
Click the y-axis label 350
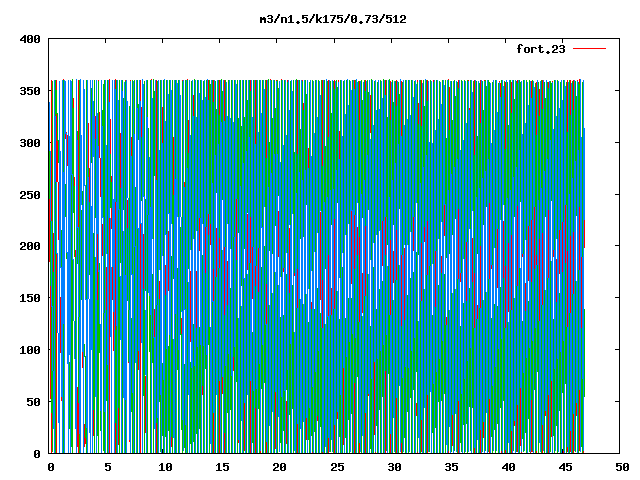[30, 91]
